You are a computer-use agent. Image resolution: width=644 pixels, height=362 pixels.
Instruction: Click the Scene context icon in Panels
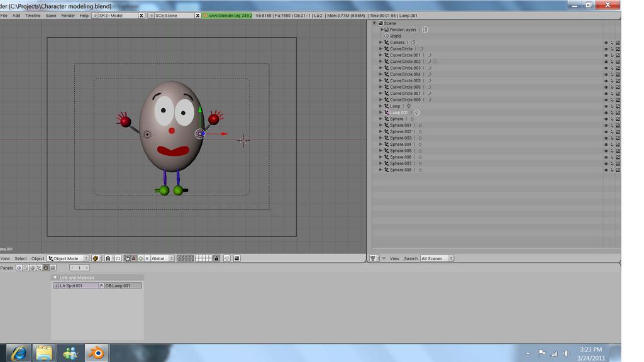click(53, 268)
